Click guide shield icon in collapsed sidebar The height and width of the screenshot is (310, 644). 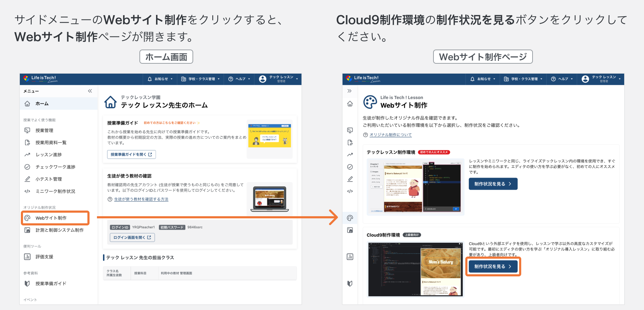(x=350, y=283)
